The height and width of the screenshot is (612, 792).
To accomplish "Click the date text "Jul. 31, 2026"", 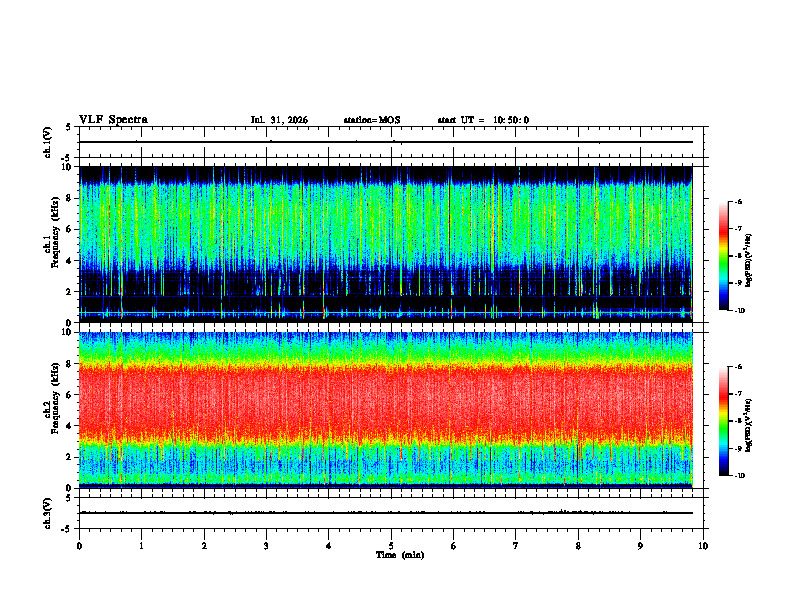I will [279, 120].
